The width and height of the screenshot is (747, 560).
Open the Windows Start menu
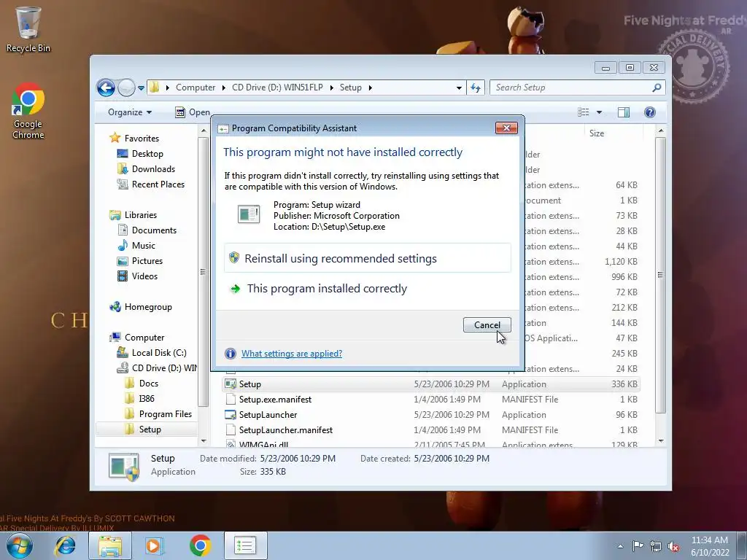tap(20, 545)
